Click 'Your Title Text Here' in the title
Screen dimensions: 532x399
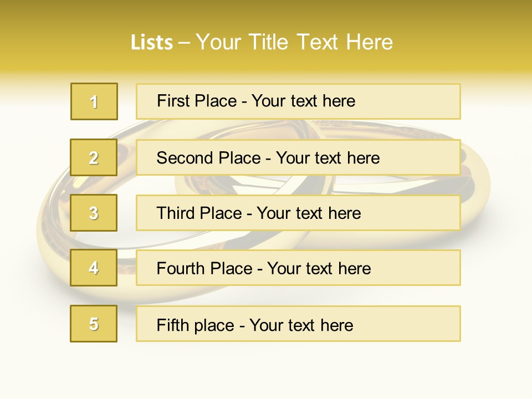[x=294, y=43]
